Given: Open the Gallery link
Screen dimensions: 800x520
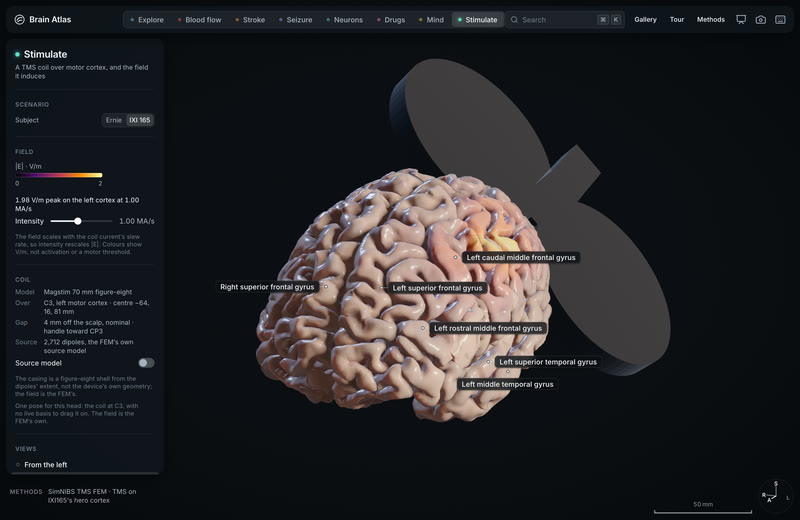Looking at the screenshot, I should [645, 19].
